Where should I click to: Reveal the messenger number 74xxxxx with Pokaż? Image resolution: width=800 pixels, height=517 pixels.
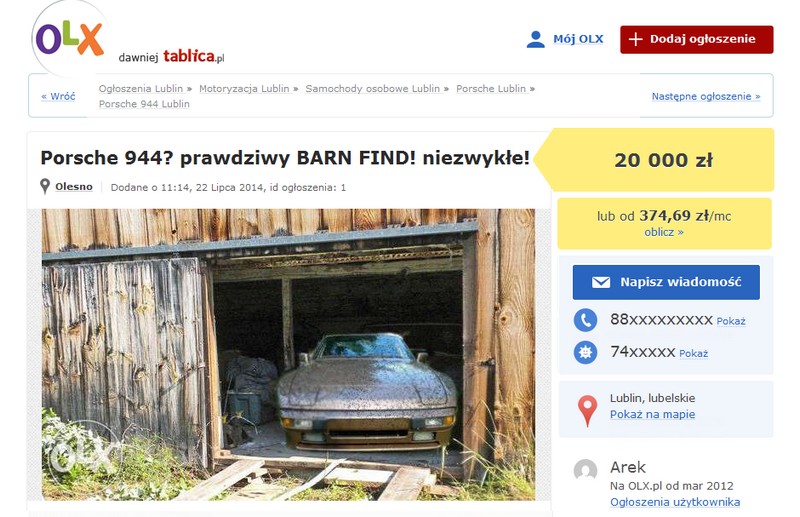coord(693,354)
